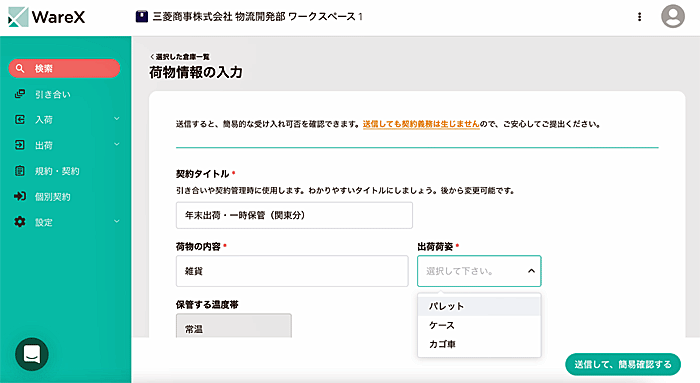Click the 個別契約 arrow icon
Screen dimensions: 700x383
click(x=20, y=196)
